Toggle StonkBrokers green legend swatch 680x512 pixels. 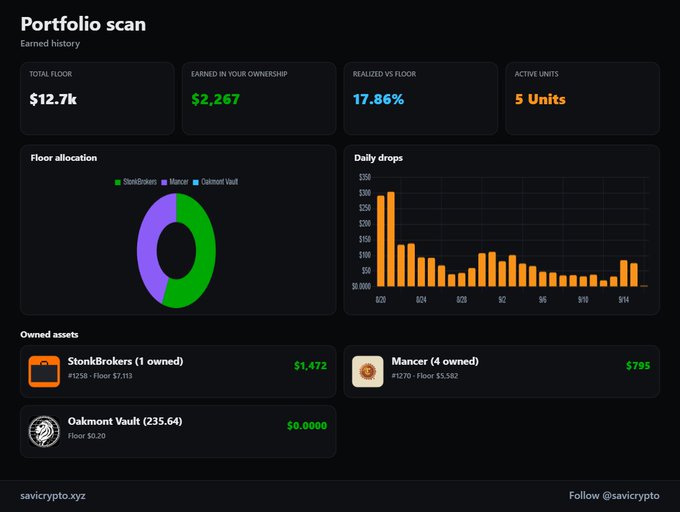tap(118, 182)
